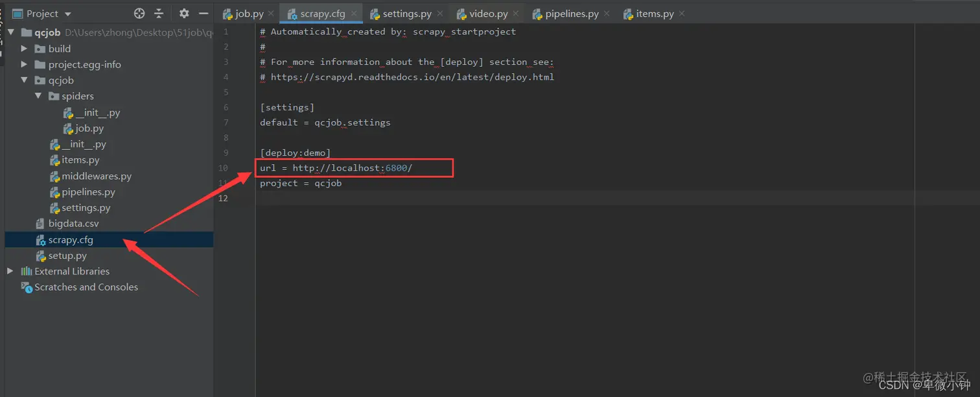980x397 pixels.
Task: Close the settings.py tab
Action: tap(440, 14)
